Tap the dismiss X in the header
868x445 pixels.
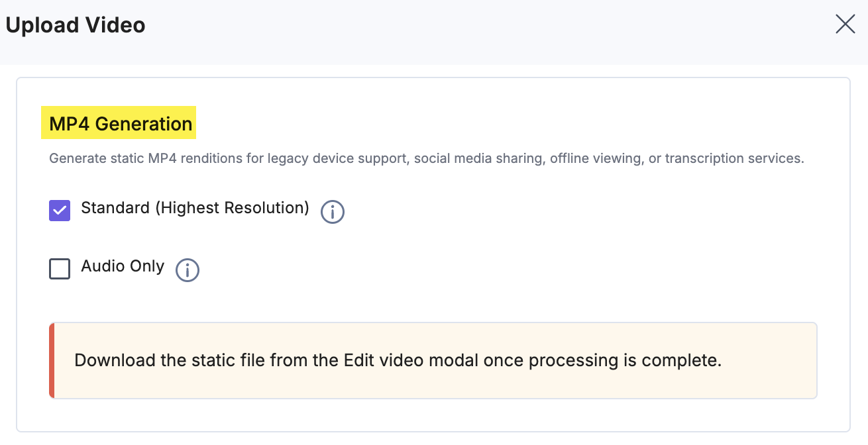point(845,24)
